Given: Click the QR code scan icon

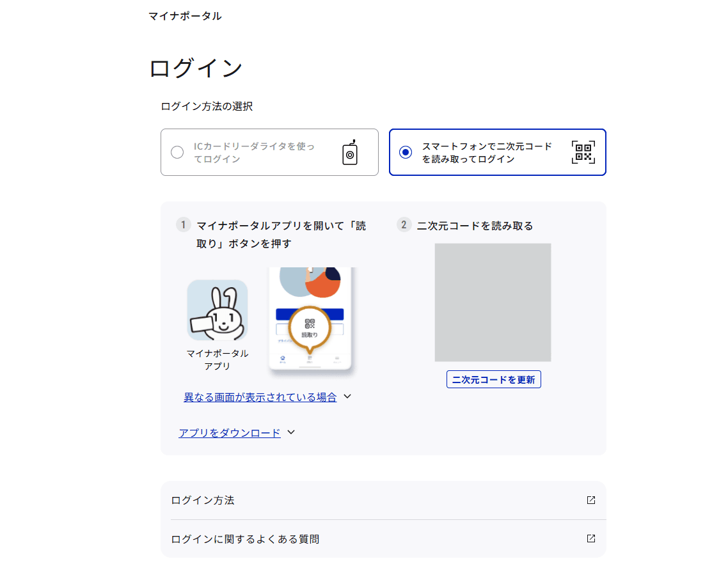Looking at the screenshot, I should [x=583, y=152].
